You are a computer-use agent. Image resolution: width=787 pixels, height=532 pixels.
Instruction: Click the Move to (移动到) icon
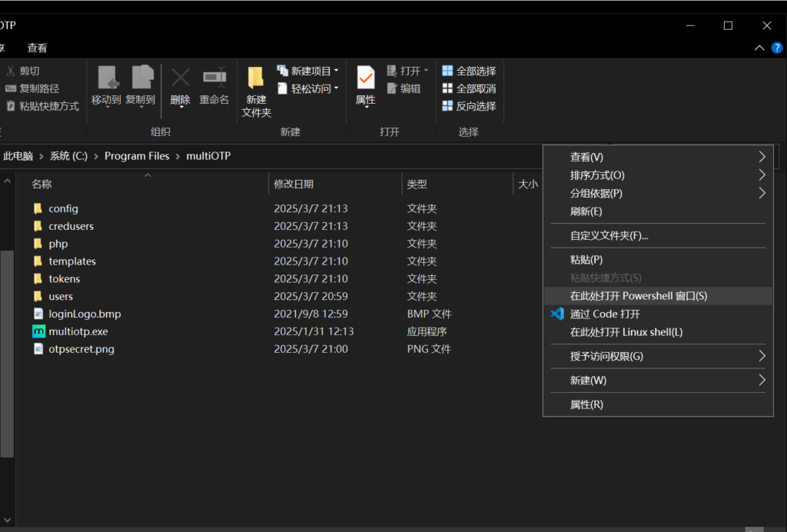point(108,78)
